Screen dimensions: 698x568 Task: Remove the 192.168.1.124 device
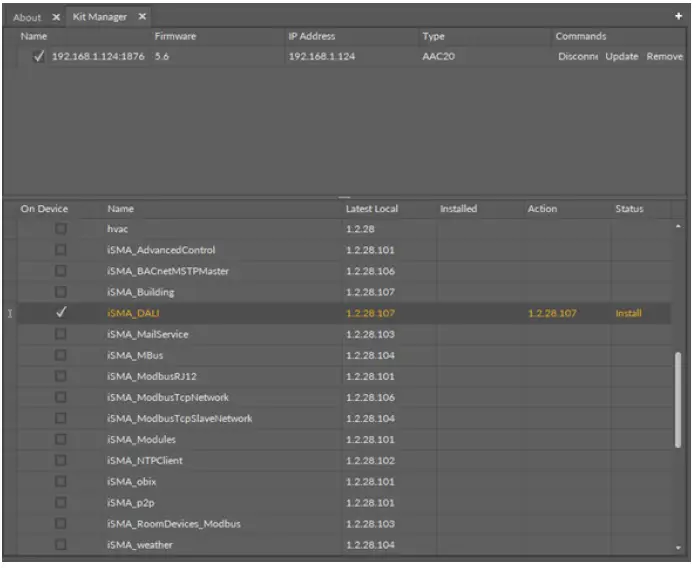[x=664, y=56]
